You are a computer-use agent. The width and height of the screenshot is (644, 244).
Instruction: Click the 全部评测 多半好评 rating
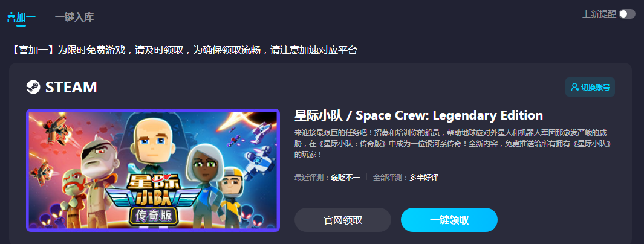[406, 178]
